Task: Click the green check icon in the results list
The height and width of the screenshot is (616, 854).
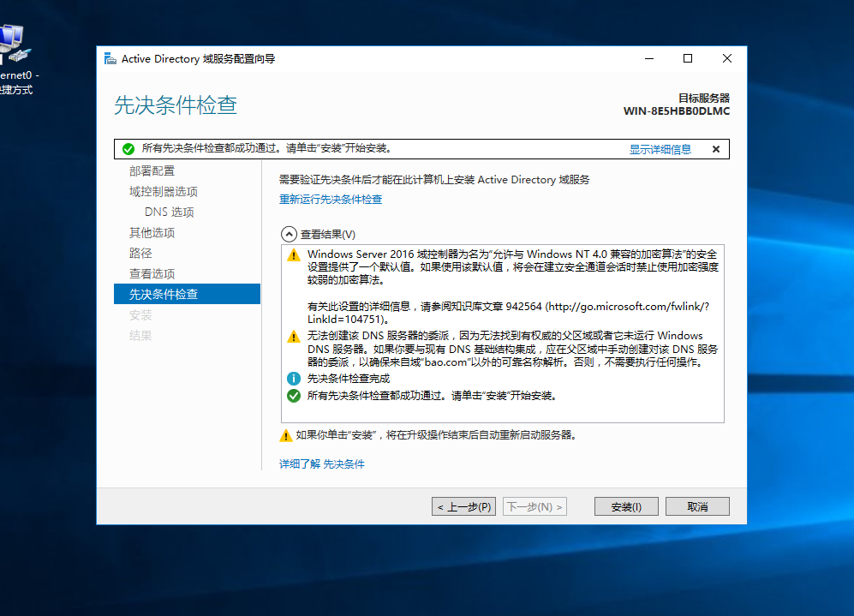Action: tap(294, 396)
